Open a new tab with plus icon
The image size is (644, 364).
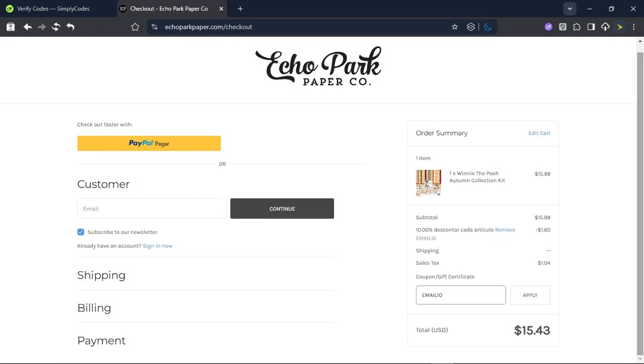click(x=240, y=9)
